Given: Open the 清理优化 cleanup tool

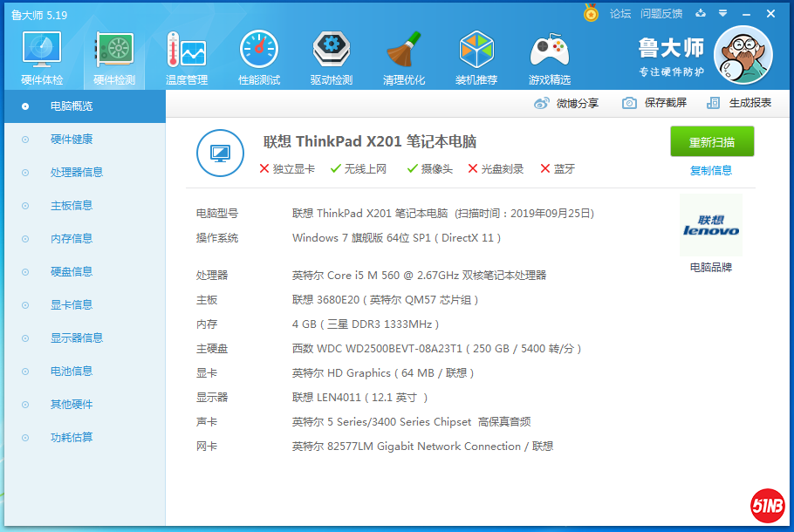Looking at the screenshot, I should 404,57.
